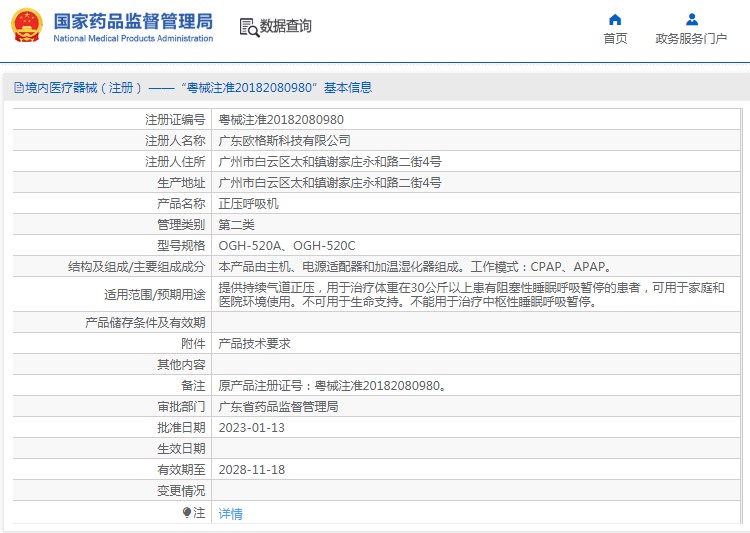Click the attachment value 产品技术要求
This screenshot has height=533, width=750.
click(254, 343)
